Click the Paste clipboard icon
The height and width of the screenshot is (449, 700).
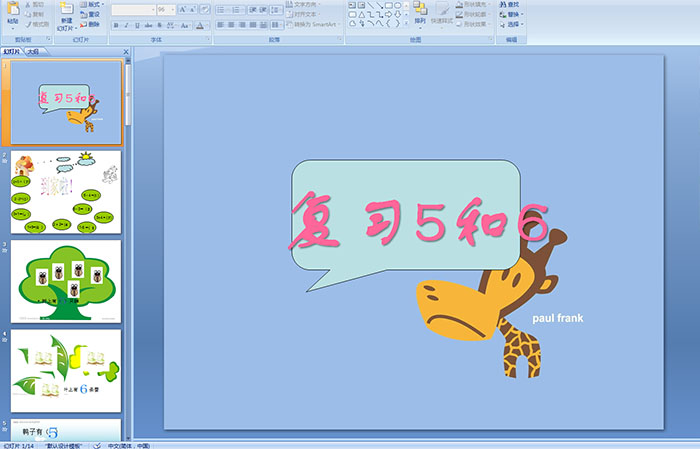point(13,10)
